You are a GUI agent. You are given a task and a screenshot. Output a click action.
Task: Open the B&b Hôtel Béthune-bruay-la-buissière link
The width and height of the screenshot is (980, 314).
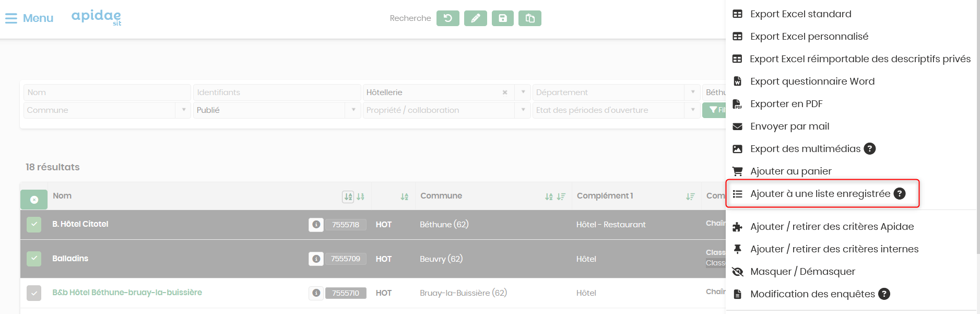127,293
